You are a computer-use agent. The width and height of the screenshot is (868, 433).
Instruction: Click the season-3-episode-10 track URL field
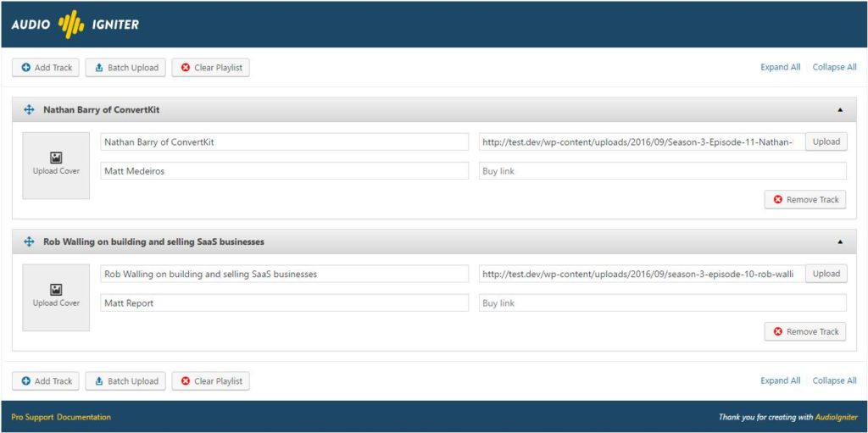(642, 274)
